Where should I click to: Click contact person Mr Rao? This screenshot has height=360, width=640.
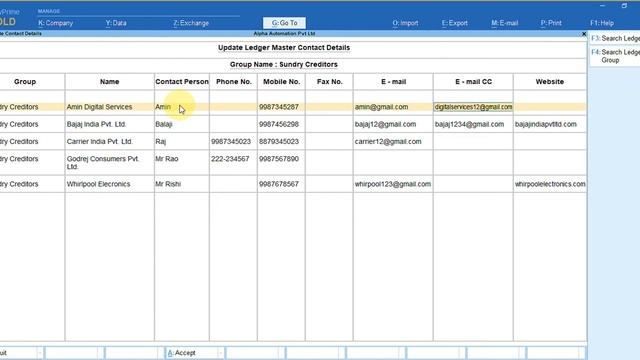click(x=167, y=159)
